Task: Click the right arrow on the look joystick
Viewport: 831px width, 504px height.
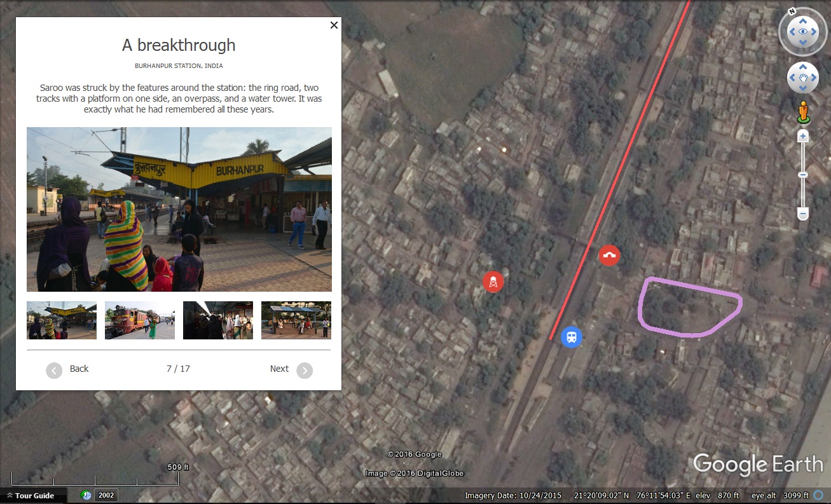Action: click(x=814, y=31)
